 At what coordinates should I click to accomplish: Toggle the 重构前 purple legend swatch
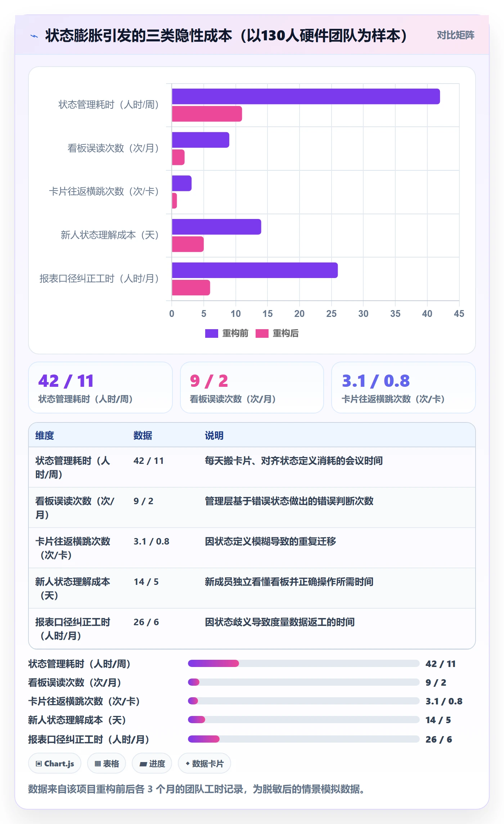coord(211,333)
